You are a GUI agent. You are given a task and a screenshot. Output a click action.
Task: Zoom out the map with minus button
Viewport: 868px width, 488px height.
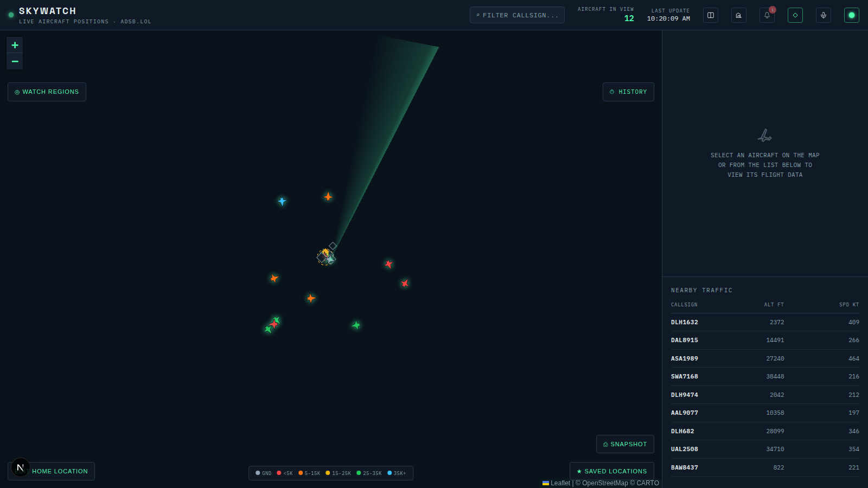point(15,61)
